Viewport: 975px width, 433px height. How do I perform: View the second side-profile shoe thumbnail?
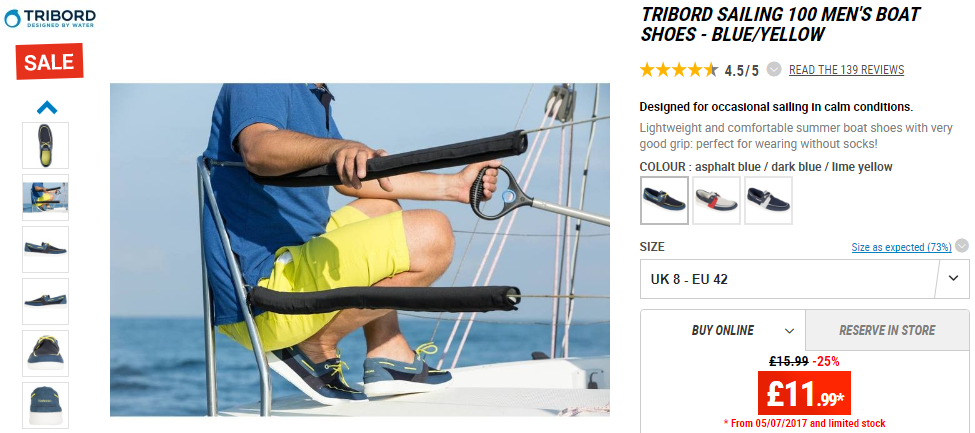coord(45,301)
